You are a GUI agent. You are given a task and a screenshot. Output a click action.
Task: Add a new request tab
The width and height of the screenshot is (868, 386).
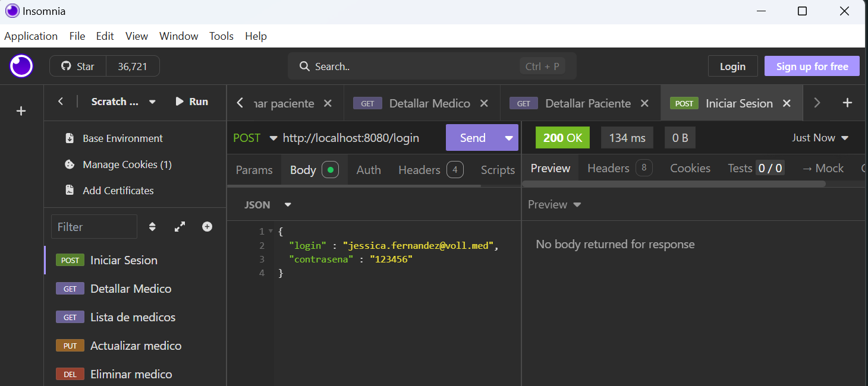[847, 103]
